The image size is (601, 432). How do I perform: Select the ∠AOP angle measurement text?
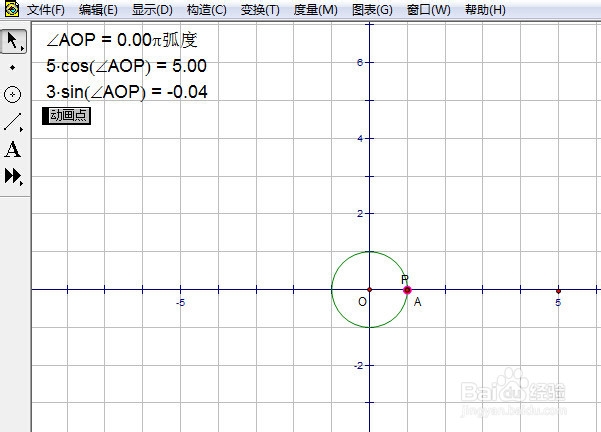[x=122, y=40]
